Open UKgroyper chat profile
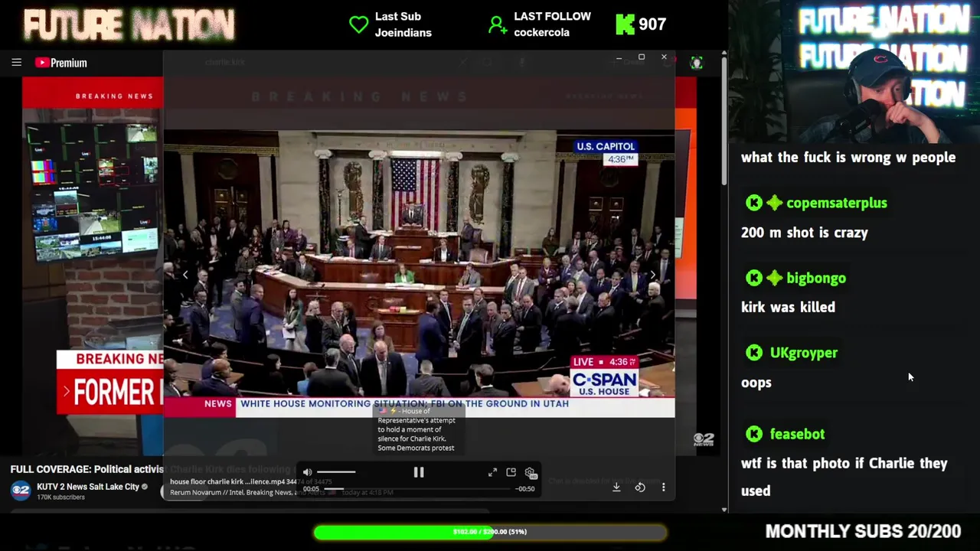Viewport: 980px width, 551px height. (x=804, y=353)
